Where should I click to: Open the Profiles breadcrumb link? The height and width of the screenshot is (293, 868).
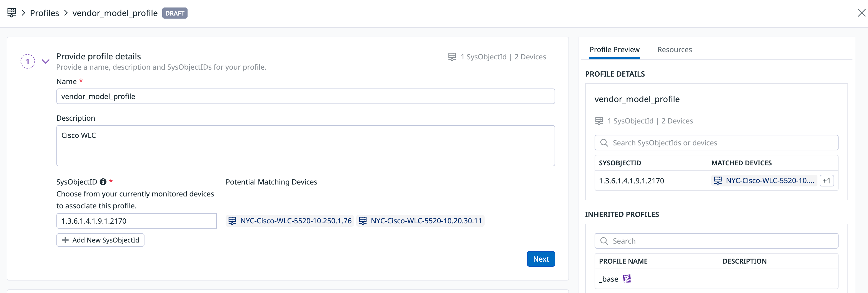[x=44, y=13]
